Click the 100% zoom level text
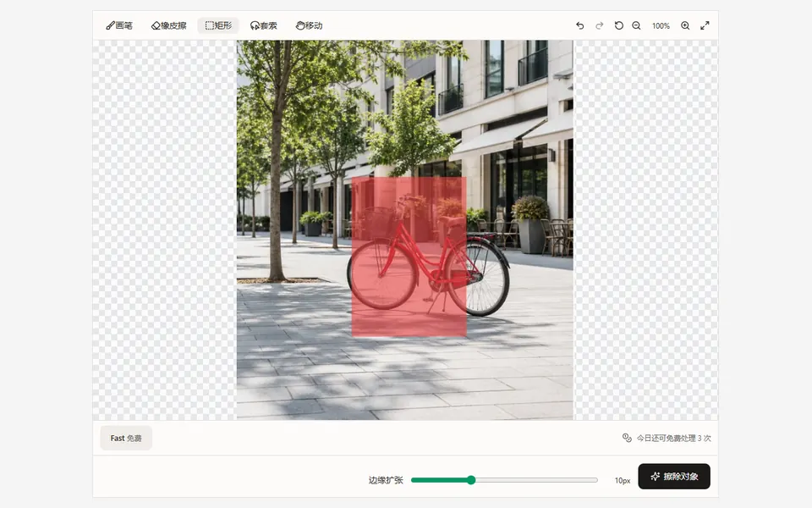Screen dimensions: 812x508 click(661, 26)
